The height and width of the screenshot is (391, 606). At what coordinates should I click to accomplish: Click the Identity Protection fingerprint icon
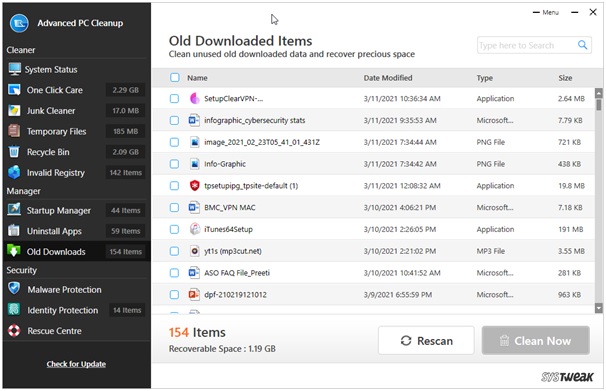(14, 309)
